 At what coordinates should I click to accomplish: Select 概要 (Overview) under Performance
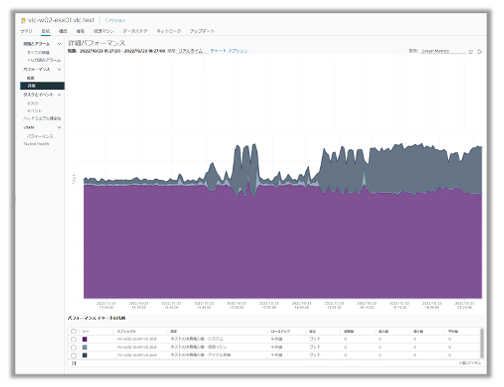point(31,78)
